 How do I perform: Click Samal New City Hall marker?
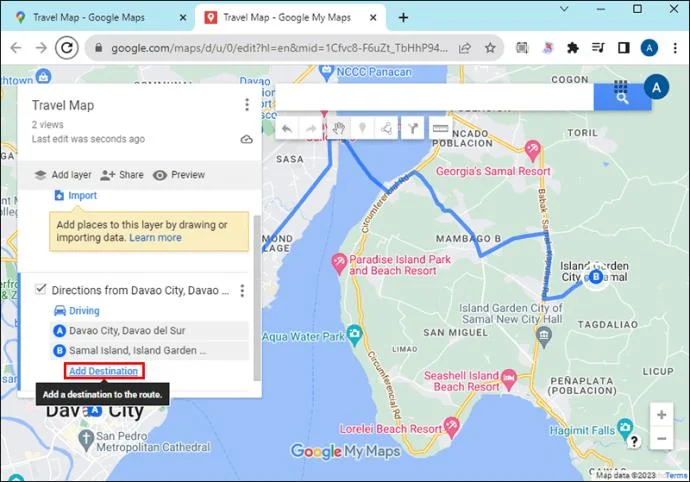[x=544, y=336]
